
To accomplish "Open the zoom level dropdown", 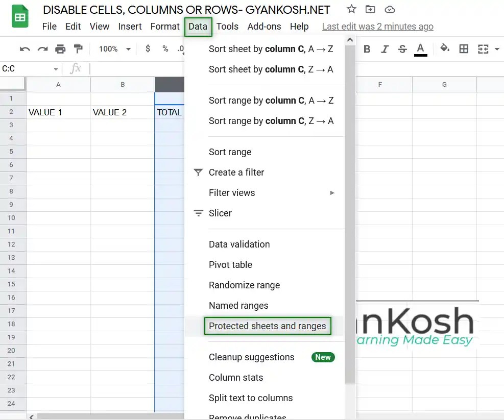I will point(113,48).
